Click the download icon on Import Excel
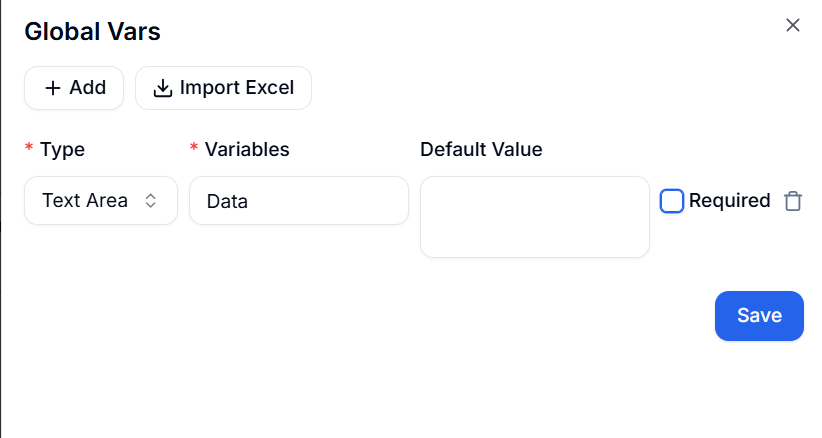This screenshot has height=438, width=822. click(x=163, y=88)
